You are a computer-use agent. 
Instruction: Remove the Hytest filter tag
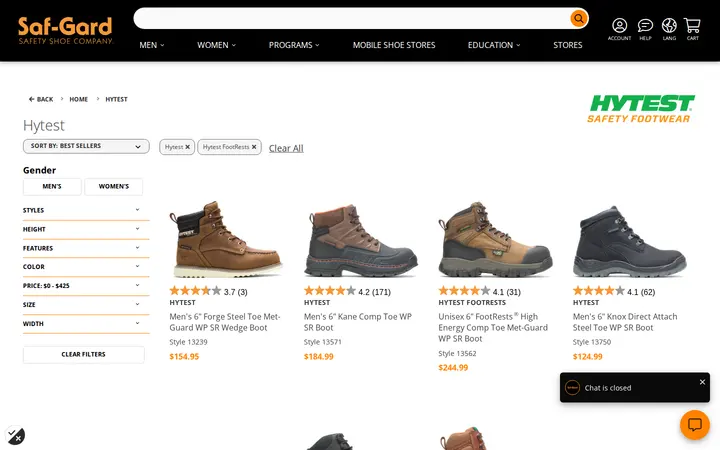pos(187,147)
